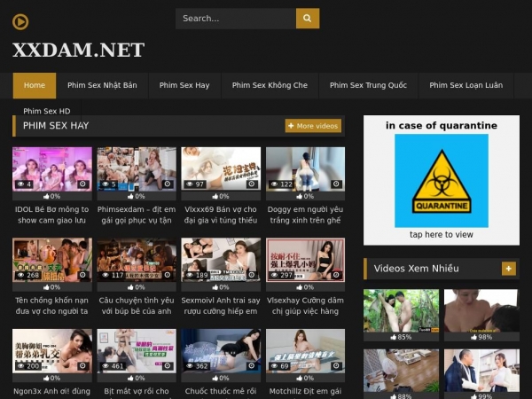Click the Videos Xem Nhiều heading text

(417, 269)
